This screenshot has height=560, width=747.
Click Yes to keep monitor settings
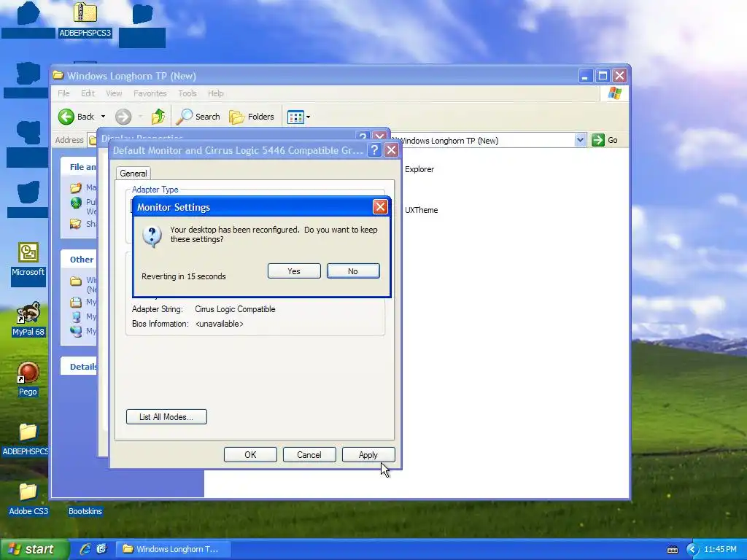(x=294, y=271)
